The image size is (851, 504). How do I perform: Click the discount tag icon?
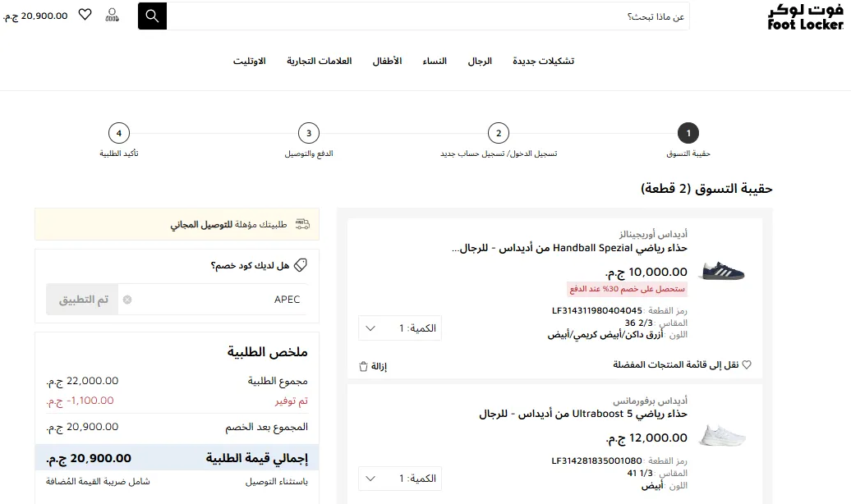pyautogui.click(x=301, y=265)
